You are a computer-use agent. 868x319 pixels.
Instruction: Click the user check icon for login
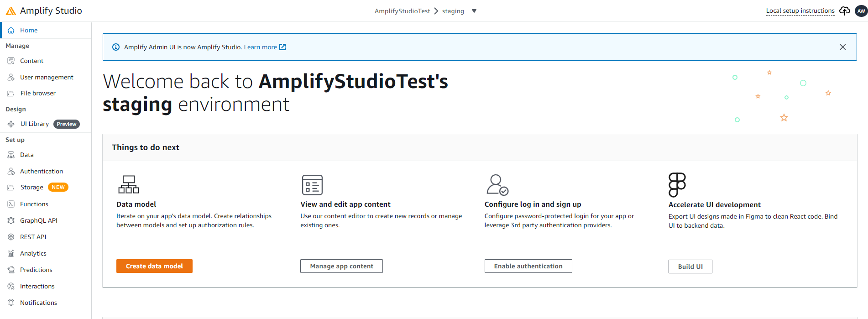coord(497,185)
